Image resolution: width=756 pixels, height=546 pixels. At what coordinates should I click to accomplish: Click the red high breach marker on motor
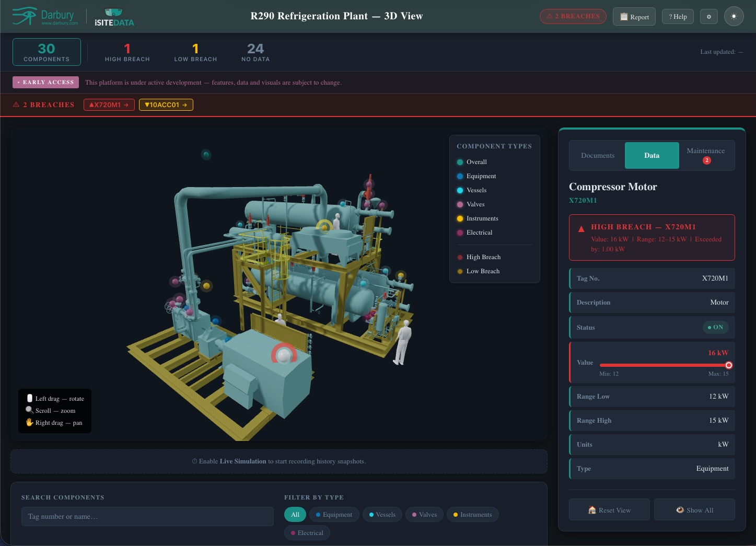tap(284, 355)
